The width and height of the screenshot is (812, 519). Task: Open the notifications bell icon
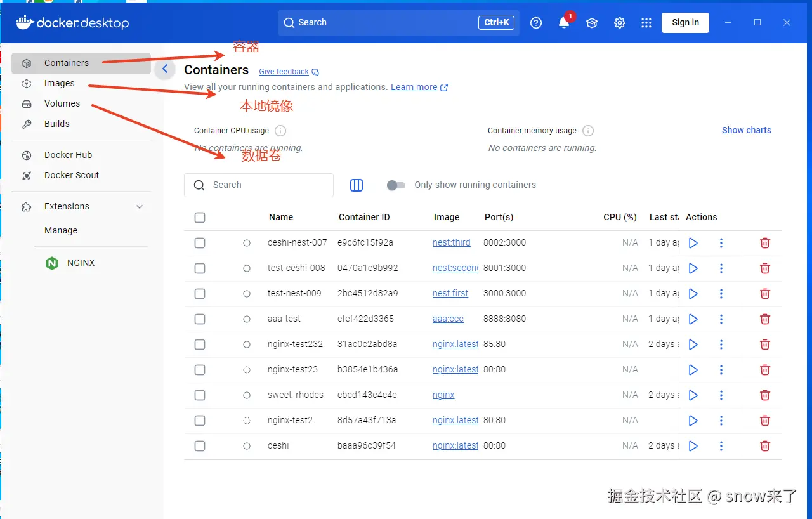pyautogui.click(x=564, y=23)
